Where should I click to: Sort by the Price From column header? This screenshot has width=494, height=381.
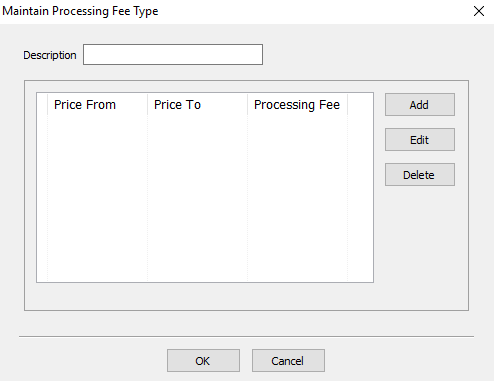[x=97, y=104]
